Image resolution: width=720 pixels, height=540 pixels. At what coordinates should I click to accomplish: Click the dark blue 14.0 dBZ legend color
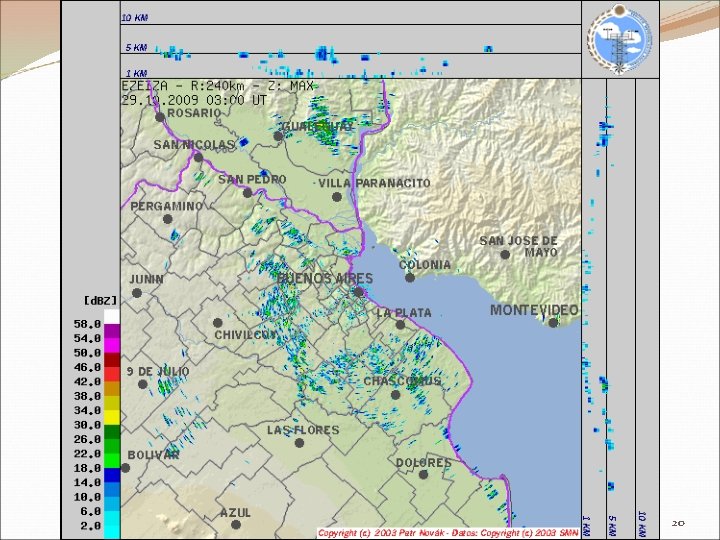[x=112, y=475]
